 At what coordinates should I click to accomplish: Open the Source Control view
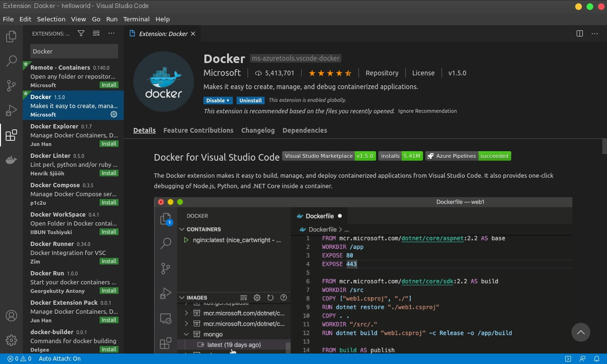point(11,86)
